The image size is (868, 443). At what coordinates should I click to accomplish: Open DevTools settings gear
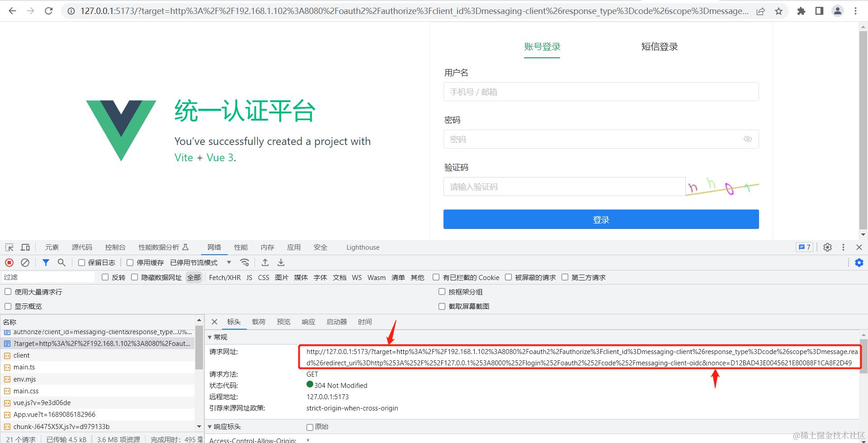[827, 247]
